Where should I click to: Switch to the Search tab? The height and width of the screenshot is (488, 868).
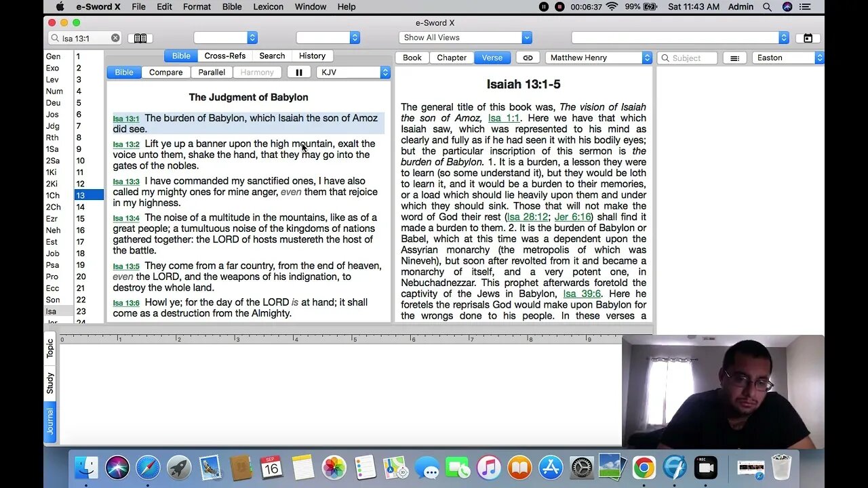(x=272, y=56)
